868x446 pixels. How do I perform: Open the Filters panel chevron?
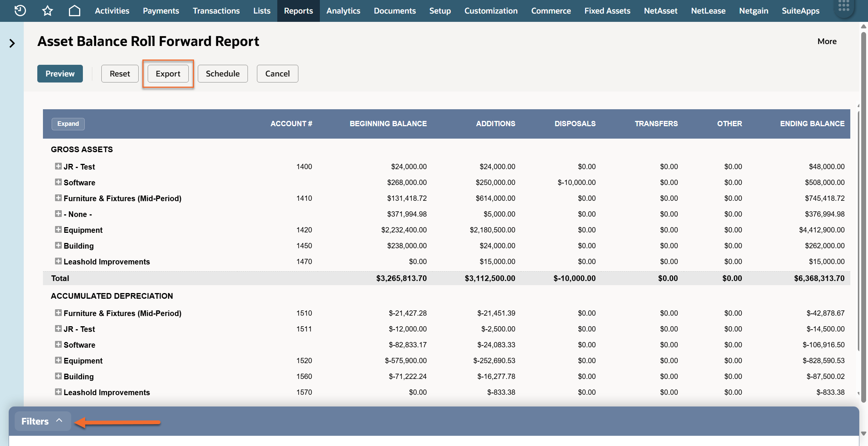pos(59,420)
